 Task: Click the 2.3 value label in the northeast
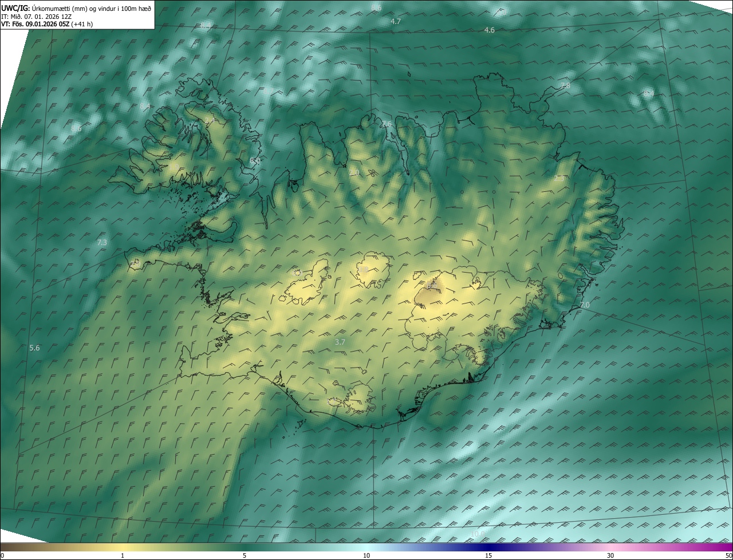point(559,179)
